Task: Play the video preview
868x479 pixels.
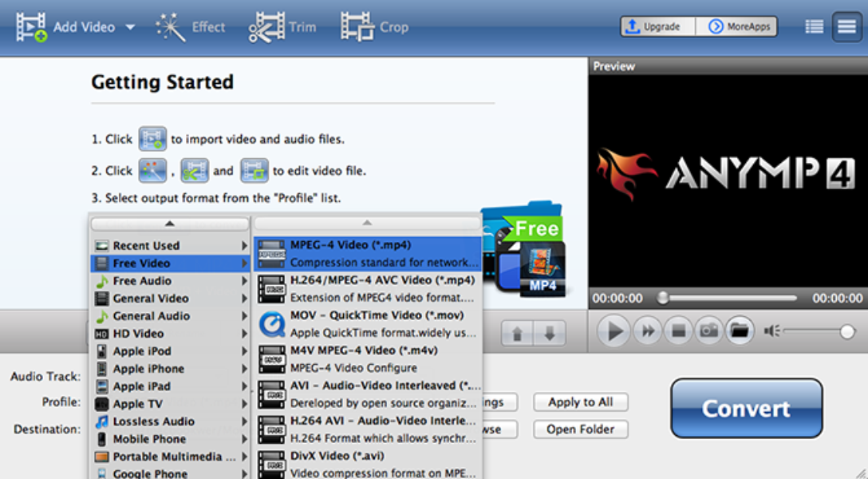Action: tap(614, 331)
